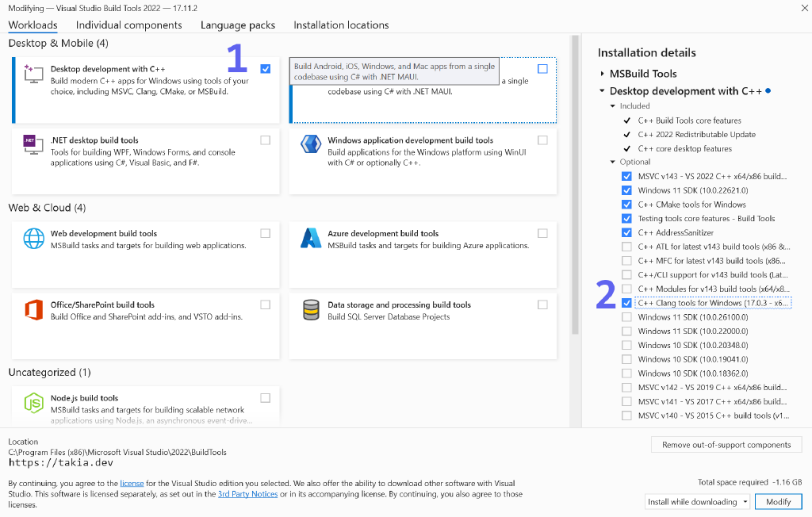Click the Windows application development build tools icon
The width and height of the screenshot is (812, 517).
(311, 144)
